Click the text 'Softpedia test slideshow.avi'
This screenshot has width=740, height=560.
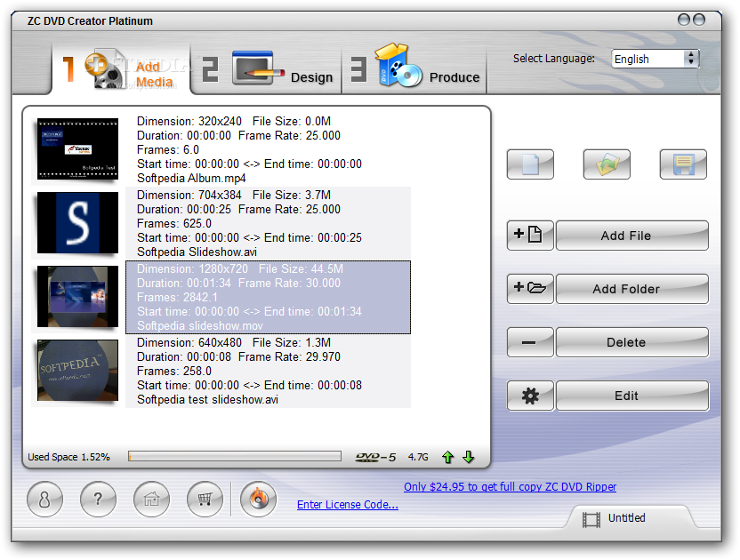tap(207, 399)
